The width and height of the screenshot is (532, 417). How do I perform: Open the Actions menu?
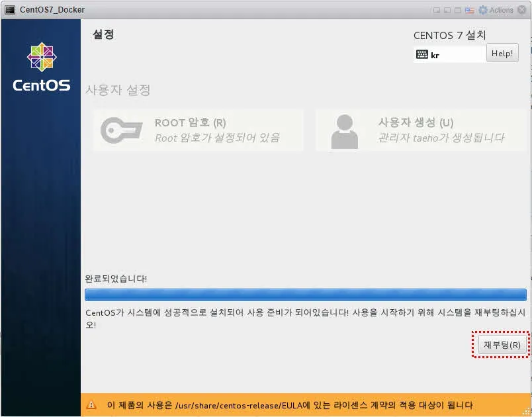pyautogui.click(x=501, y=10)
